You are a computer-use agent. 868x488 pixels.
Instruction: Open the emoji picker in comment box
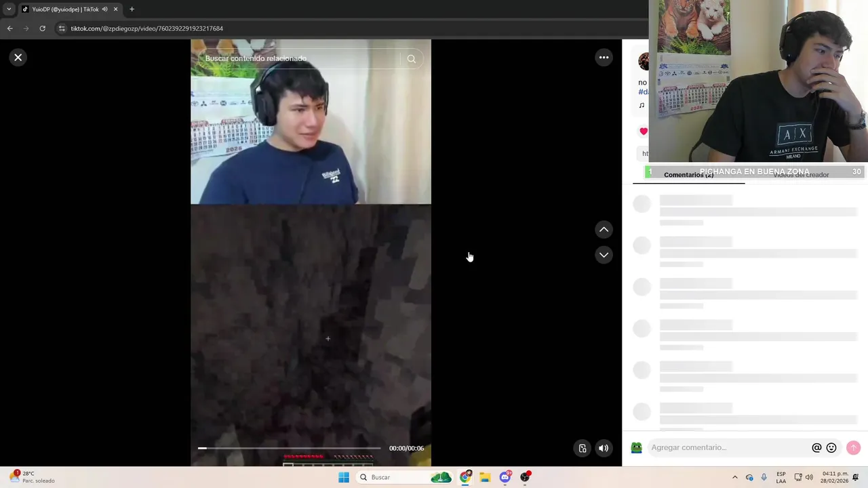831,447
